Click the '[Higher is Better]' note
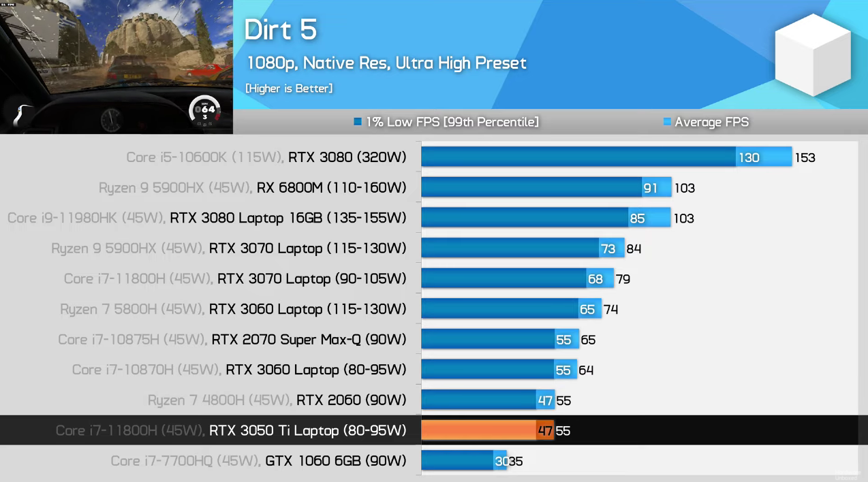This screenshot has height=482, width=868. [289, 89]
